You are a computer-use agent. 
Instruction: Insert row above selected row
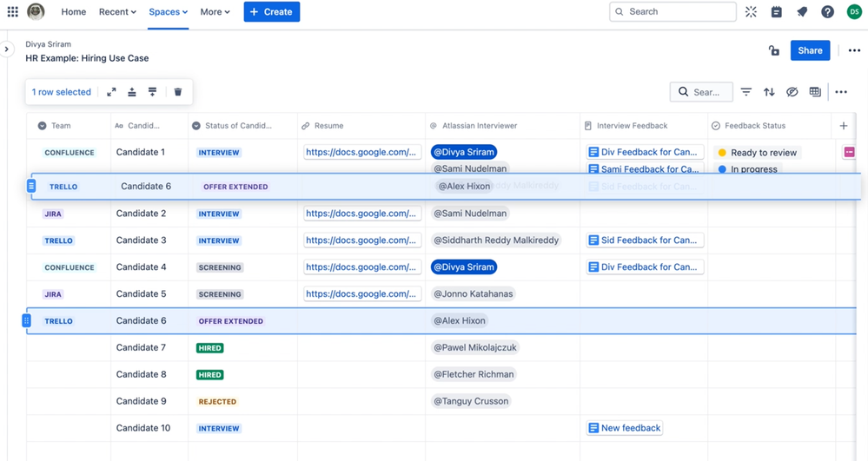132,92
